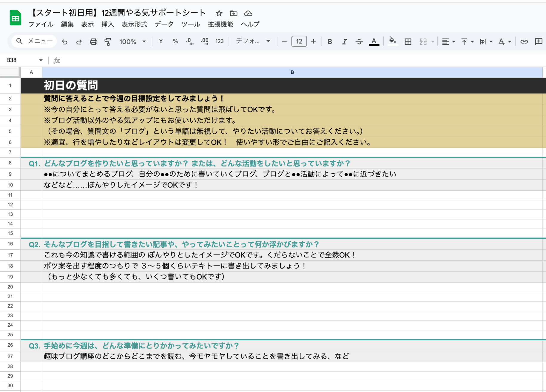The width and height of the screenshot is (546, 392).
Task: Open the 編集 menu
Action: 67,24
